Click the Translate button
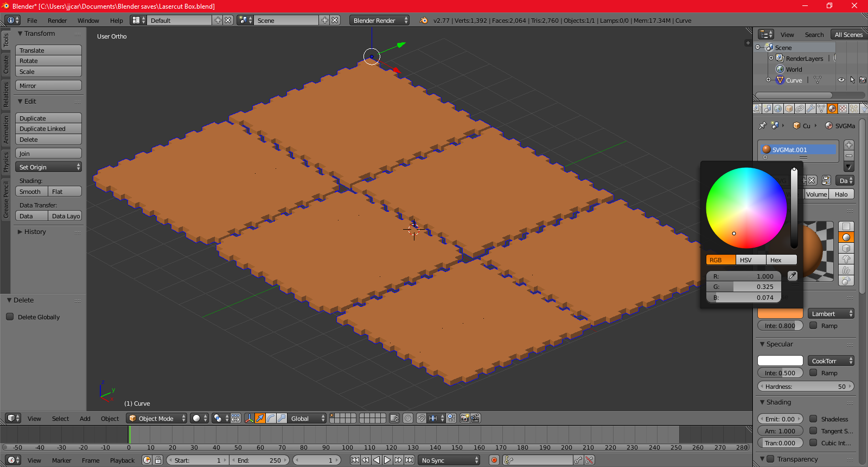Image resolution: width=868 pixels, height=467 pixels. point(48,50)
